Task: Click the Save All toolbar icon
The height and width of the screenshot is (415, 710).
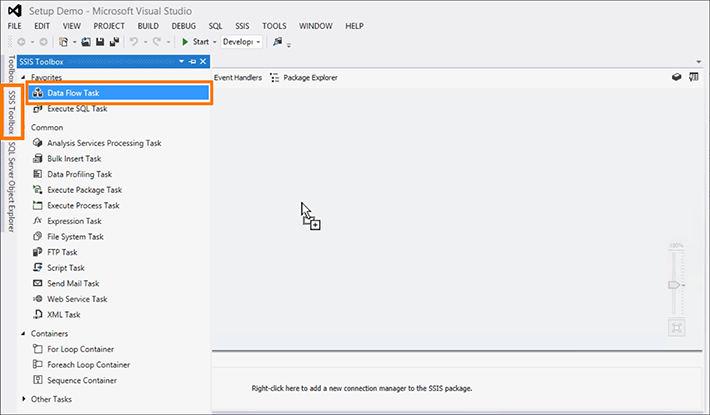Action: 114,42
